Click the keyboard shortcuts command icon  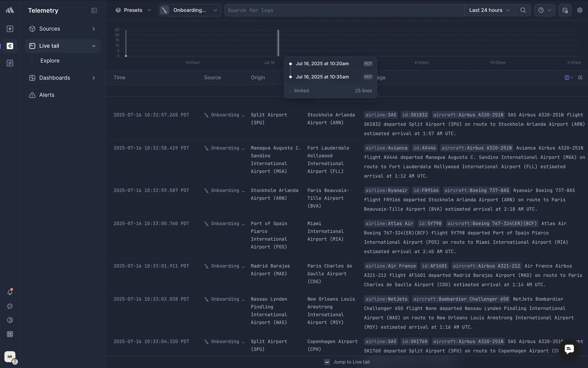point(10,334)
